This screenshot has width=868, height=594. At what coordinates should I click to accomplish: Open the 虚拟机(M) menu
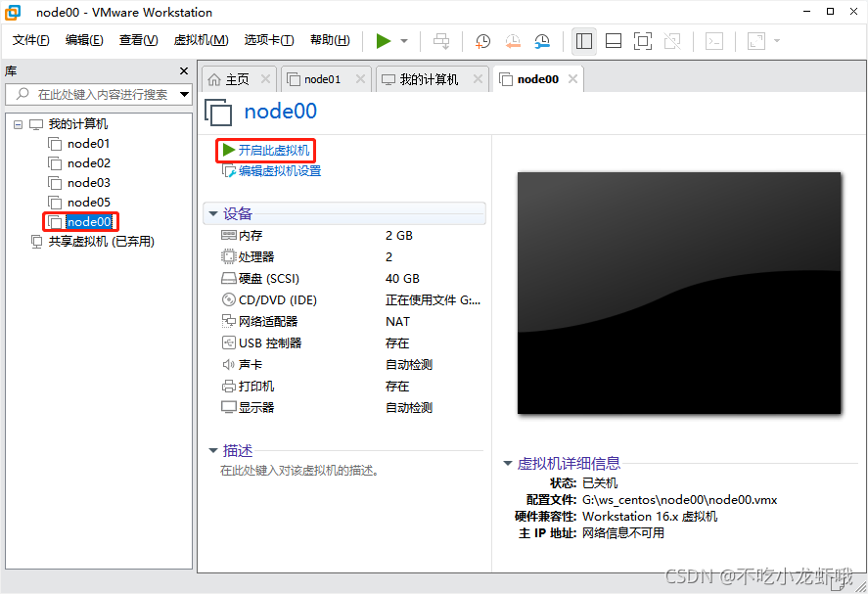coord(201,40)
